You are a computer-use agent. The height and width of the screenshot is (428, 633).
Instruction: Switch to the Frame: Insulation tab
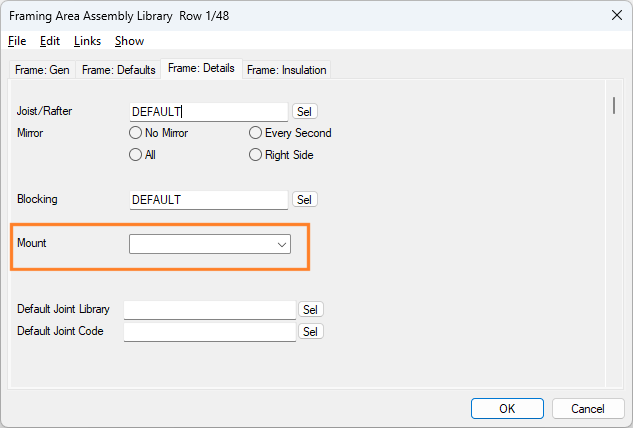(x=287, y=70)
